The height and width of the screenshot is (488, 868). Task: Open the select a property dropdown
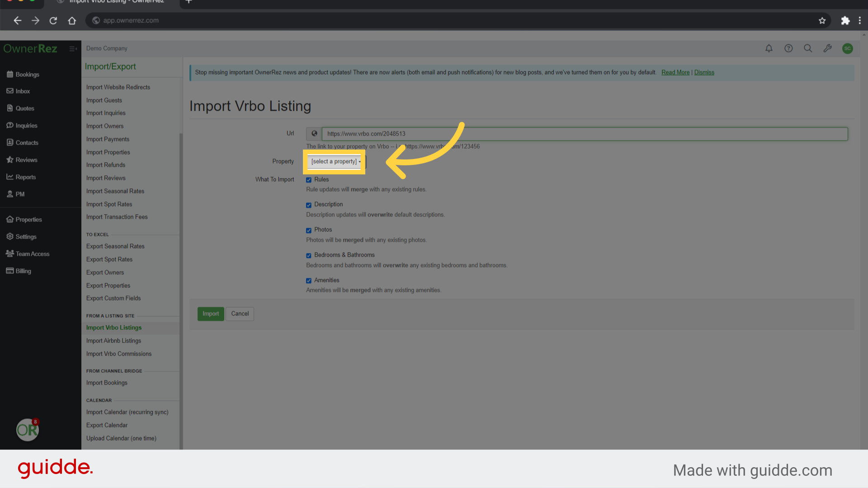pos(334,161)
